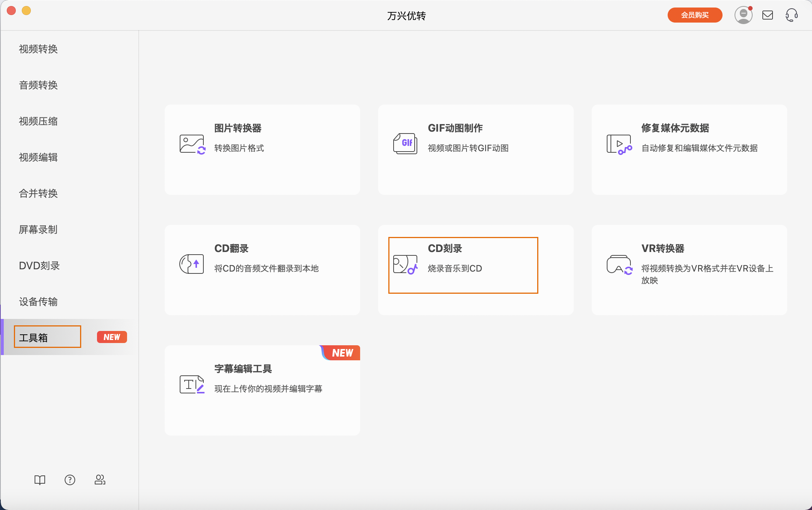Open the 图片转换器 (Image Converter) tool
The image size is (812, 510).
[262, 149]
